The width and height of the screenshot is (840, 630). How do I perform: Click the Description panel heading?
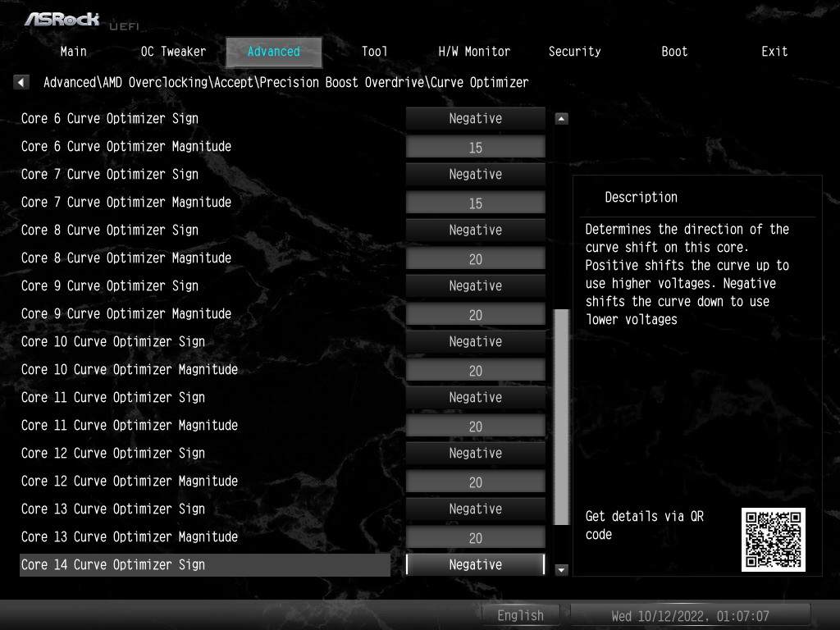pos(641,197)
